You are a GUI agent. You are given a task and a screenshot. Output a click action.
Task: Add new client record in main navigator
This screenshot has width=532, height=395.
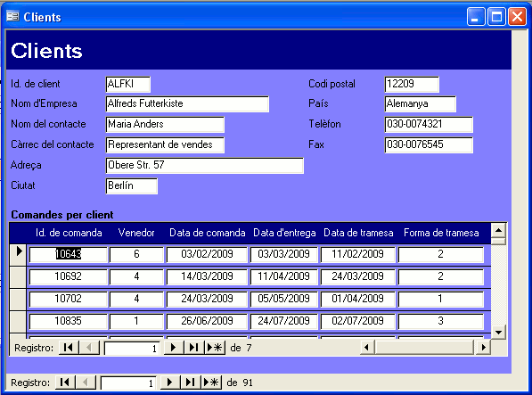211,383
